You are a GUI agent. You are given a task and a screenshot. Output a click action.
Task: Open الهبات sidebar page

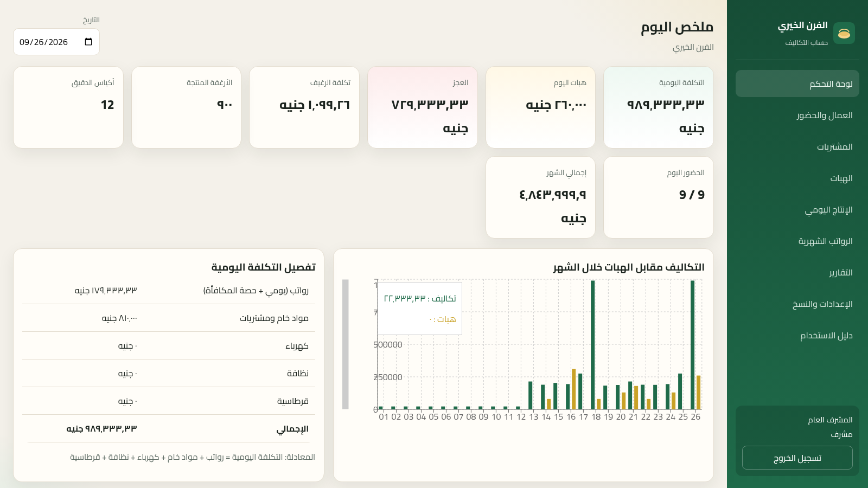(x=797, y=178)
